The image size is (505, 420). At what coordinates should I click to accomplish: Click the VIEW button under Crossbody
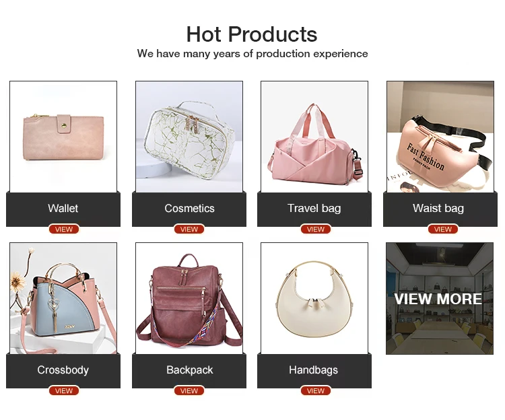(63, 390)
